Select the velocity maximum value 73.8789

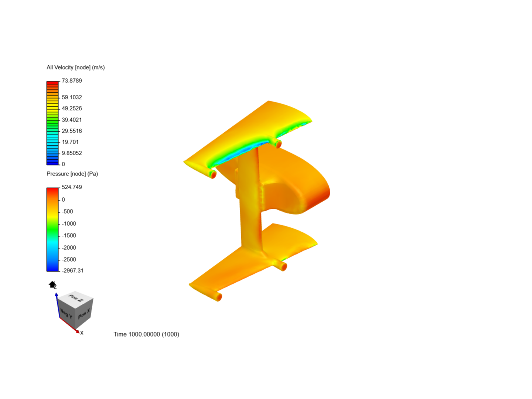[x=72, y=81]
